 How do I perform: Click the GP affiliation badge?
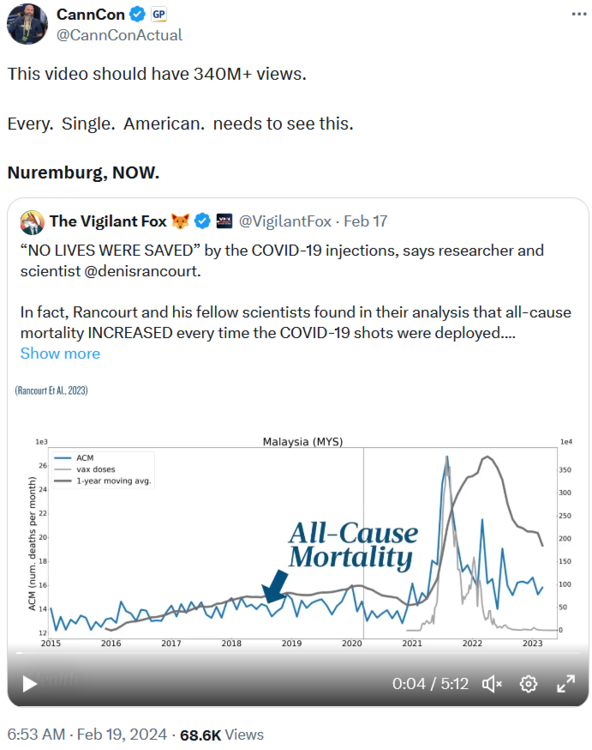pos(159,14)
